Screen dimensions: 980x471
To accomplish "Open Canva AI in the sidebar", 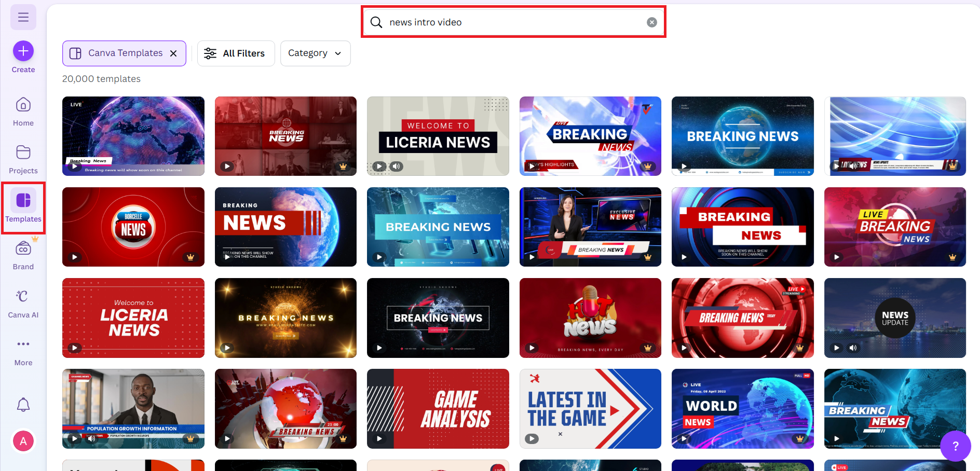I will click(23, 303).
